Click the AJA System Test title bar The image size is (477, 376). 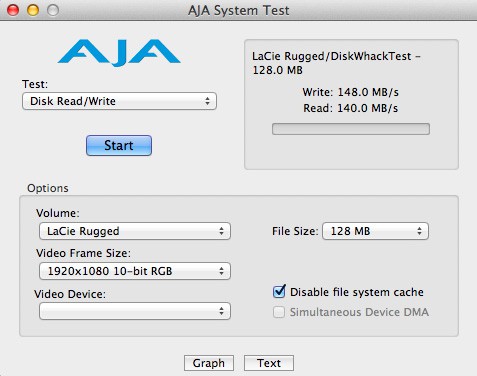coord(238,10)
